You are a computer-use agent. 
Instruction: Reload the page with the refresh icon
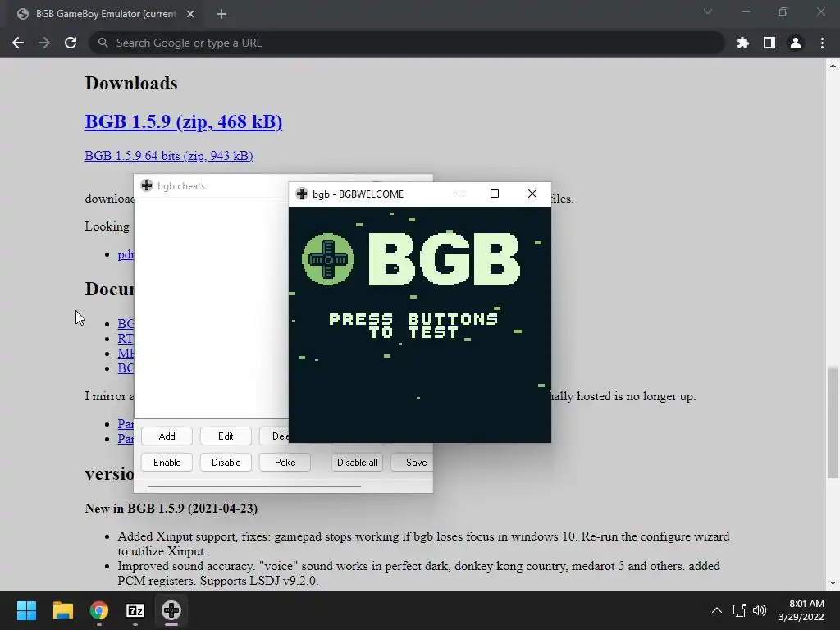coord(71,43)
